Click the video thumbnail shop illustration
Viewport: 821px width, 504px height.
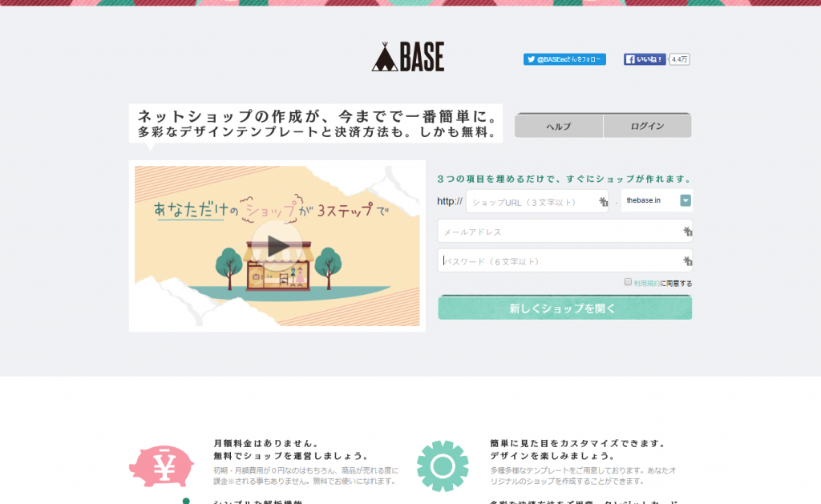tap(277, 246)
